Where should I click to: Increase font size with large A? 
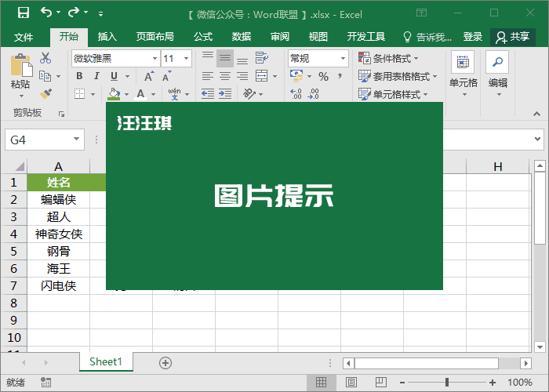tap(149, 76)
